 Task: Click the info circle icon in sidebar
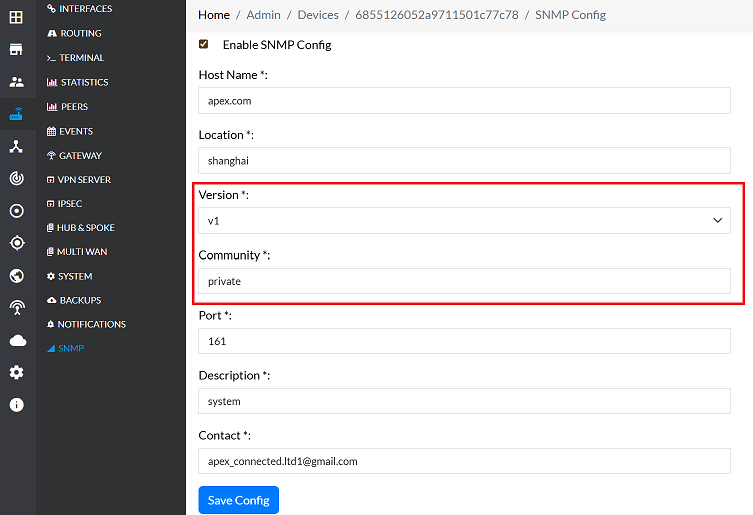tap(16, 405)
